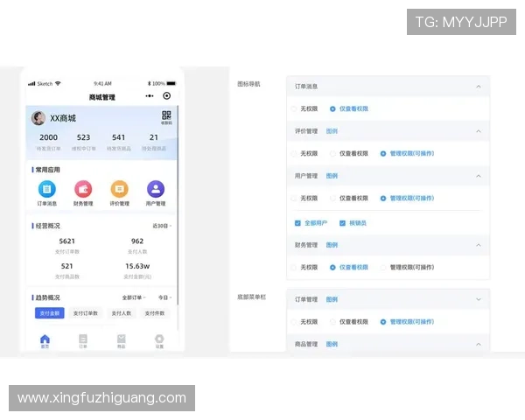
Task: Open the 财务管理 wallet icon
Action: coord(83,189)
